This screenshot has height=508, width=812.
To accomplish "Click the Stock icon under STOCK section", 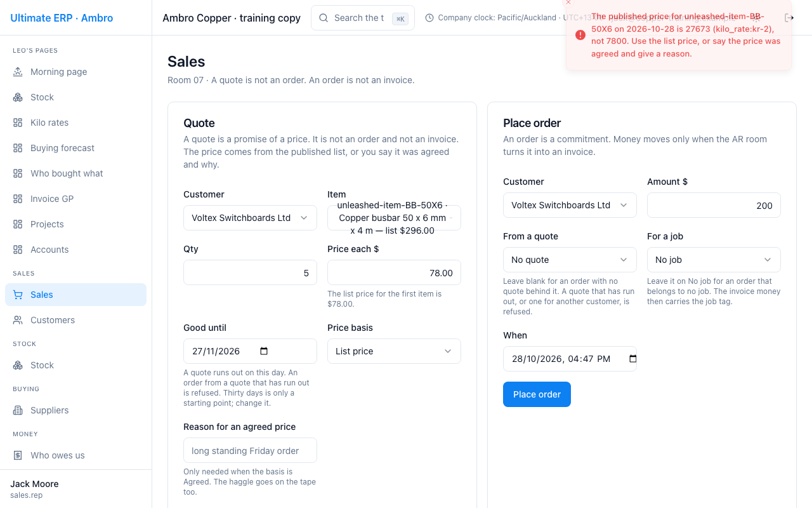I will (18, 365).
